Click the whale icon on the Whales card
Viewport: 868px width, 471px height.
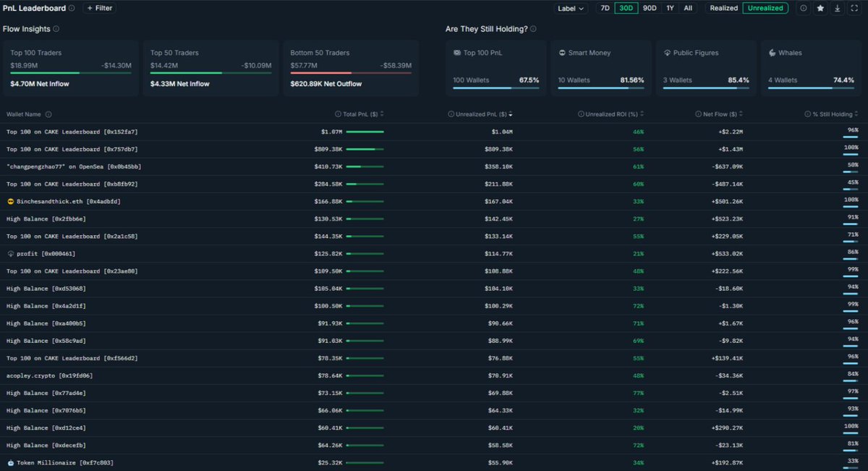772,52
